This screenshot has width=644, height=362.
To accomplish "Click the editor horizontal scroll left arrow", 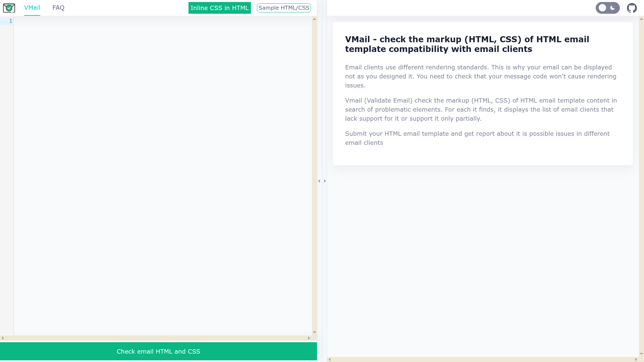I will [x=3, y=338].
